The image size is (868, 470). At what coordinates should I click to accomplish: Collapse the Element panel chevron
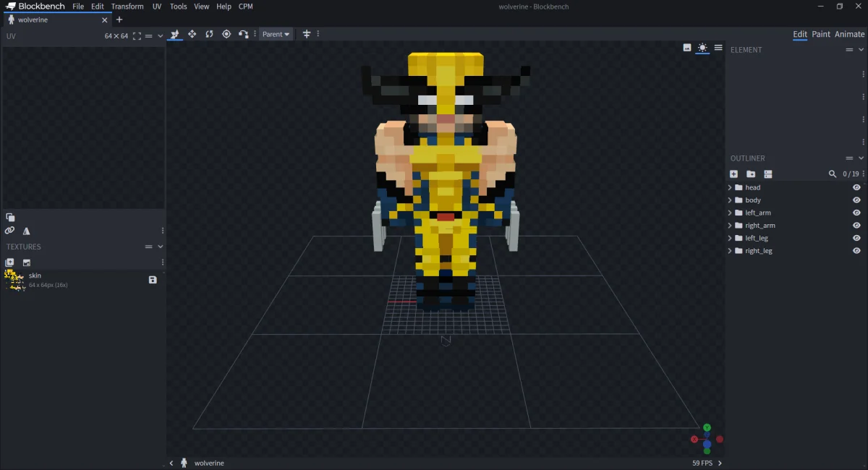tap(861, 50)
